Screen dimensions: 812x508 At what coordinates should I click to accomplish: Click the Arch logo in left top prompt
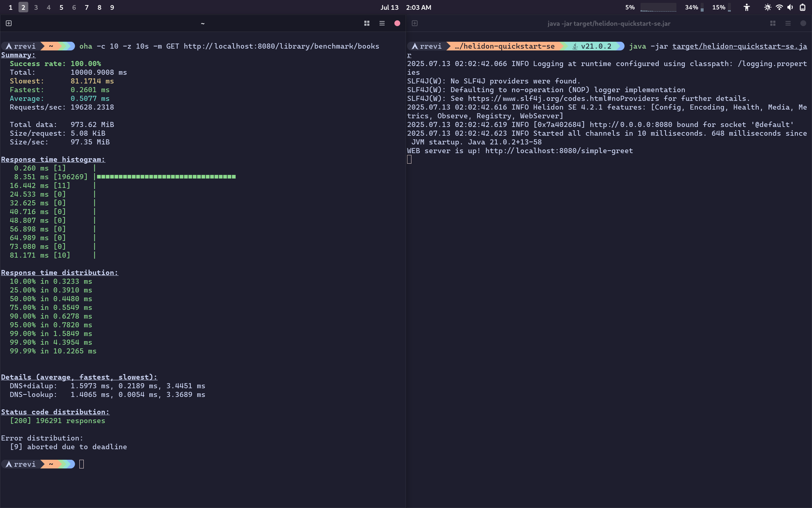[9, 46]
